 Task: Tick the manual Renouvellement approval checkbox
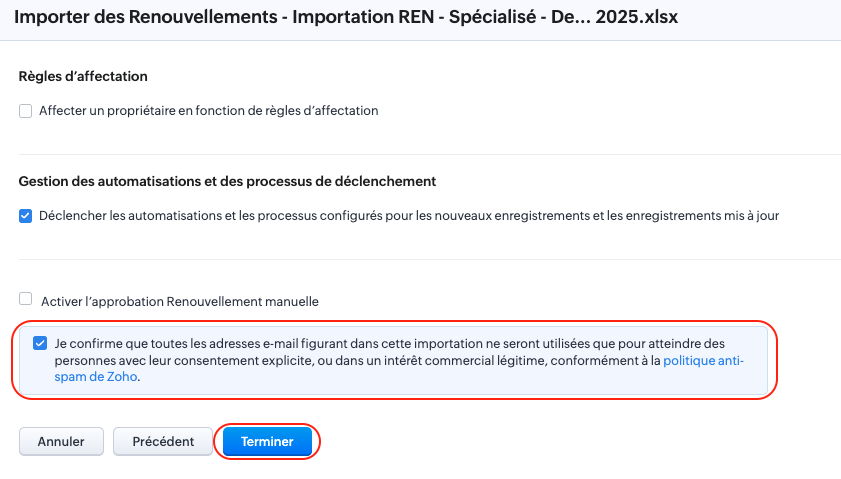[x=26, y=299]
